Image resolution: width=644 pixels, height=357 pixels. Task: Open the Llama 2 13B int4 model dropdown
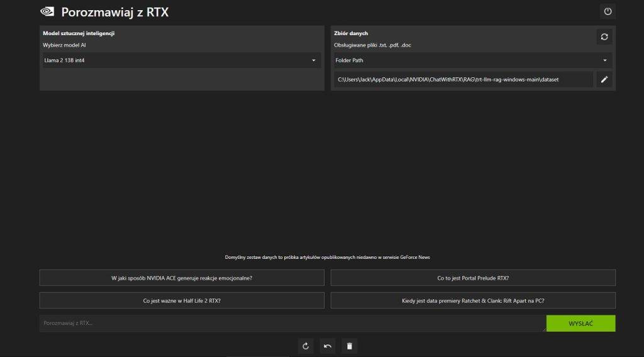point(182,60)
